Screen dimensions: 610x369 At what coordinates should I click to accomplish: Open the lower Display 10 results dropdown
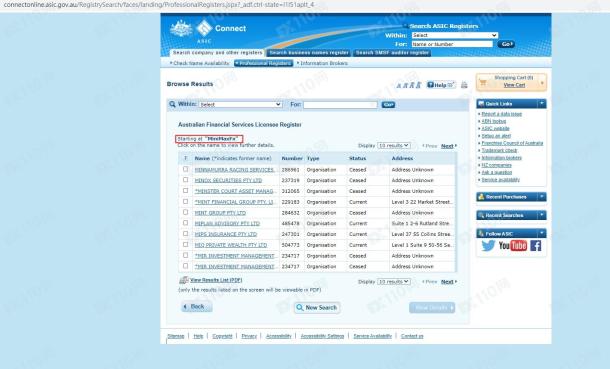tap(394, 282)
